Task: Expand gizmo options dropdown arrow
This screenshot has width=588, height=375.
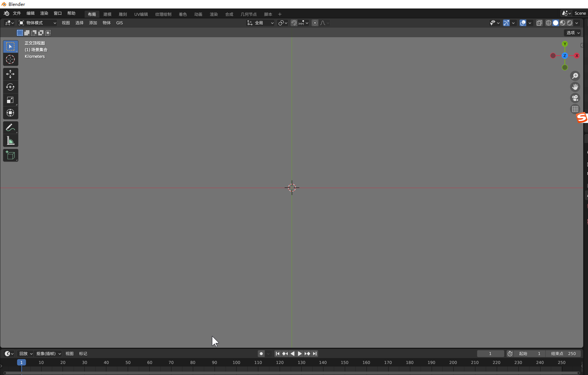Action: [x=513, y=23]
